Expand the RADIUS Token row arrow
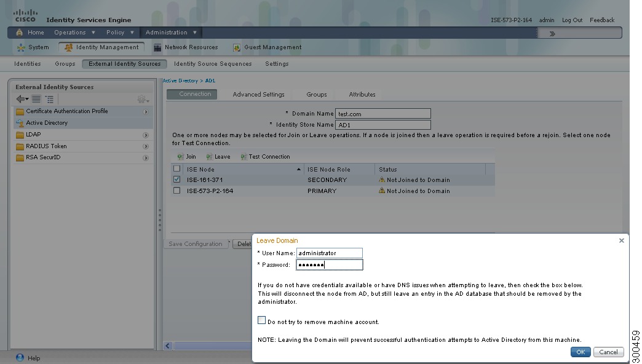 146,146
